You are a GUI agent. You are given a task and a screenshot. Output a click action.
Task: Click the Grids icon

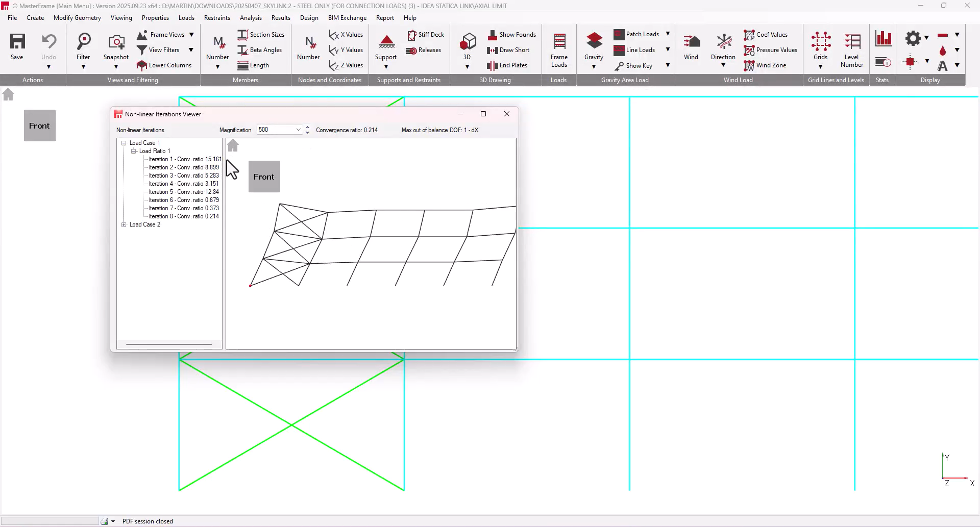[821, 41]
